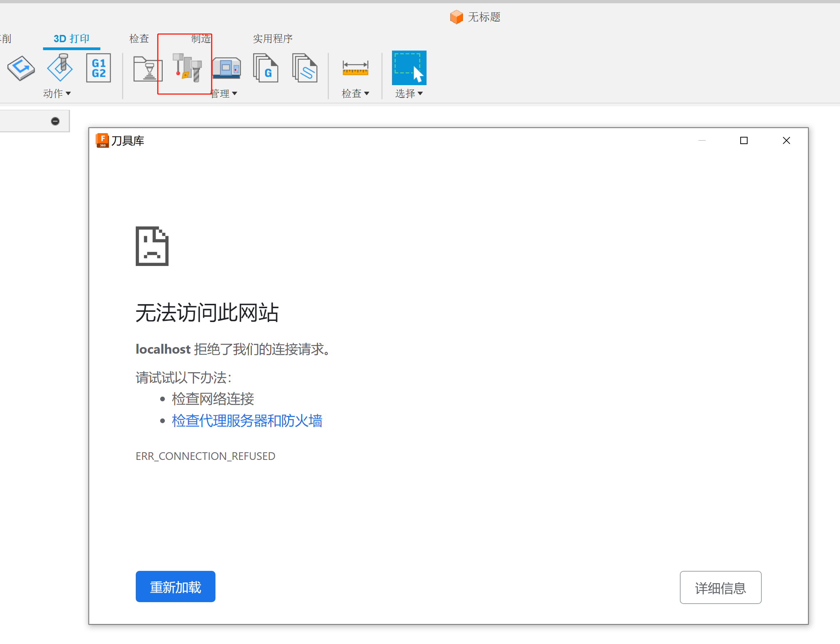The image size is (840, 644).
Task: Select the G1G2 post process icon
Action: point(98,68)
